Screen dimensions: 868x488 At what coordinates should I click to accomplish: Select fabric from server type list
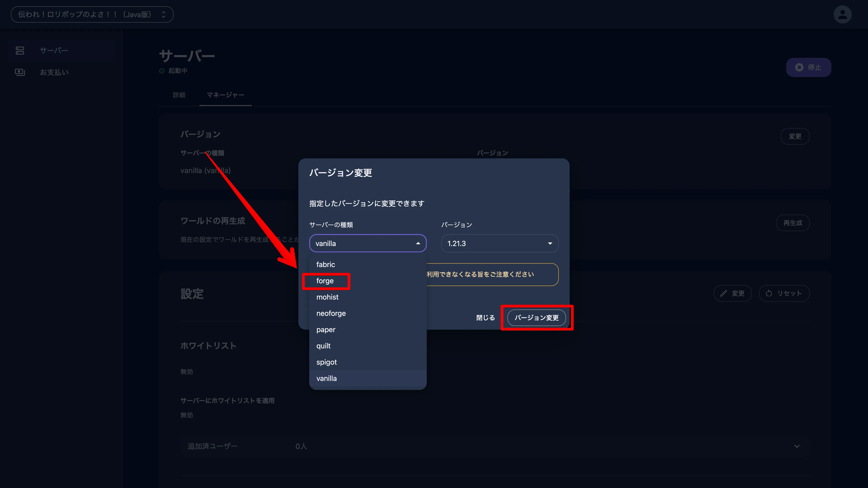pyautogui.click(x=368, y=264)
